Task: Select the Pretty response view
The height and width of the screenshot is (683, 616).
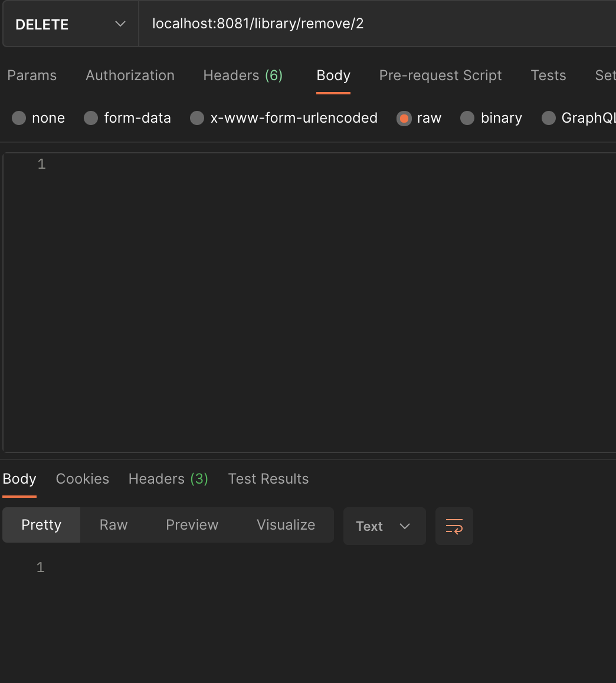Action: [41, 525]
